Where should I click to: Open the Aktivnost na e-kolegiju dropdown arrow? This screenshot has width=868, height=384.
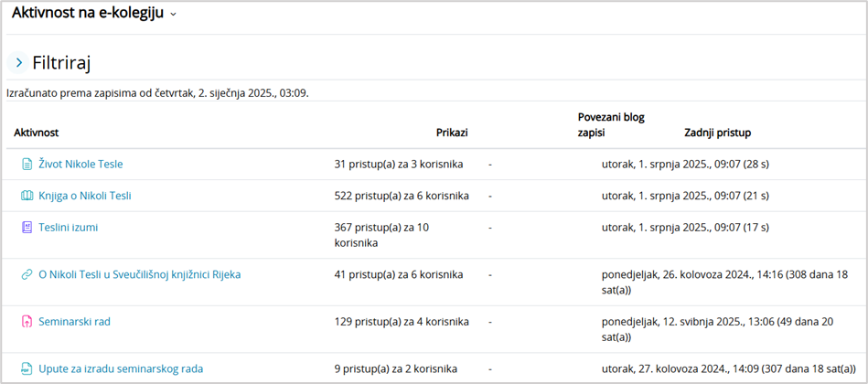coord(173,14)
